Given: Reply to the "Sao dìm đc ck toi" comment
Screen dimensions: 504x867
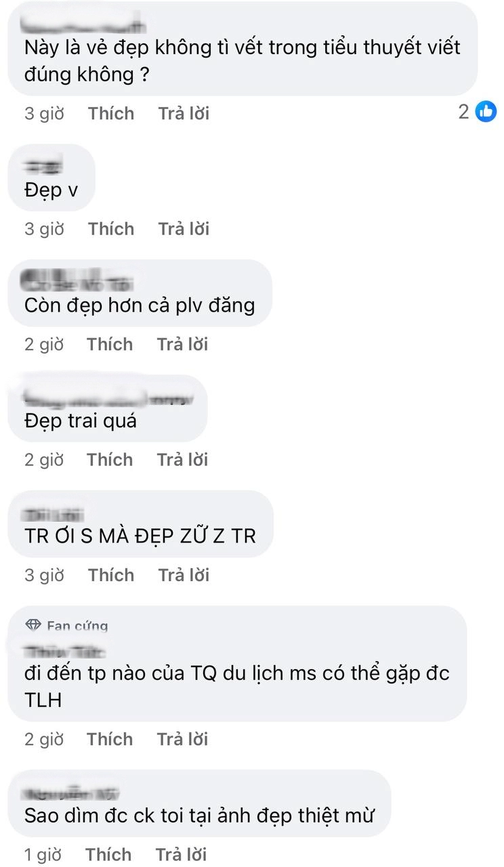Looking at the screenshot, I should point(182,855).
